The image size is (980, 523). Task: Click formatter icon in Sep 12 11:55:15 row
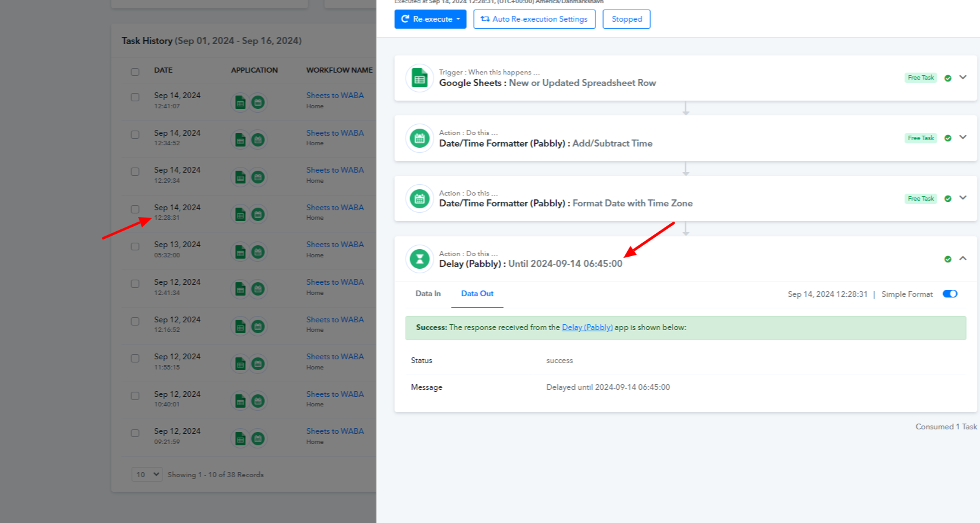pos(258,364)
